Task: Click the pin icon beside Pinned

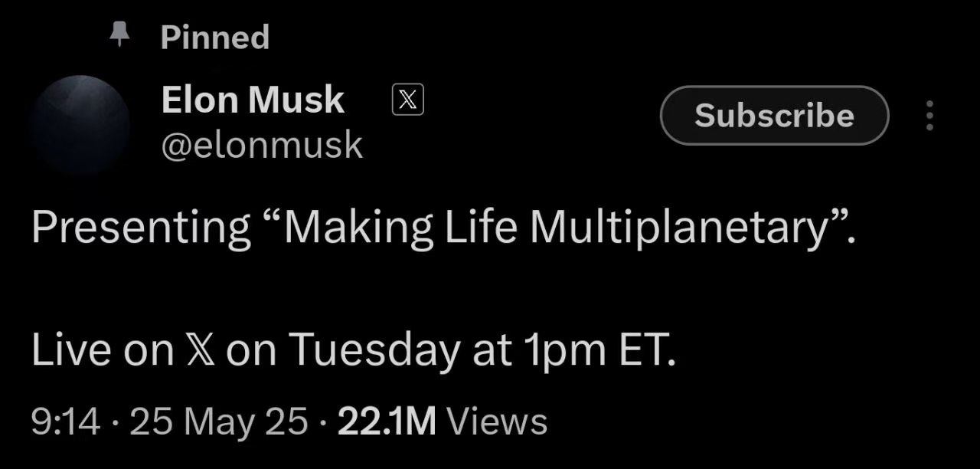Action: (118, 35)
